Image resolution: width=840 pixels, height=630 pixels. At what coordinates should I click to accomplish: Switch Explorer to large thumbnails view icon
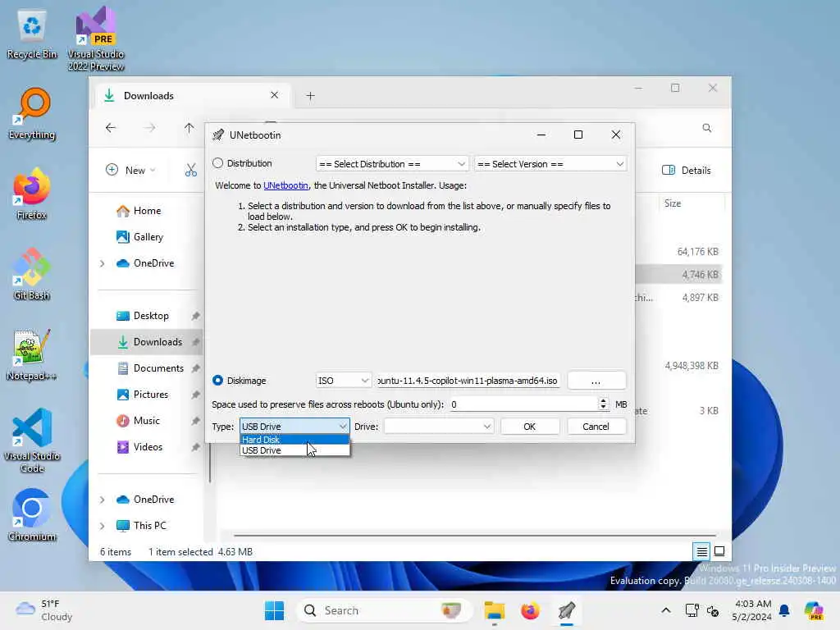pos(719,550)
